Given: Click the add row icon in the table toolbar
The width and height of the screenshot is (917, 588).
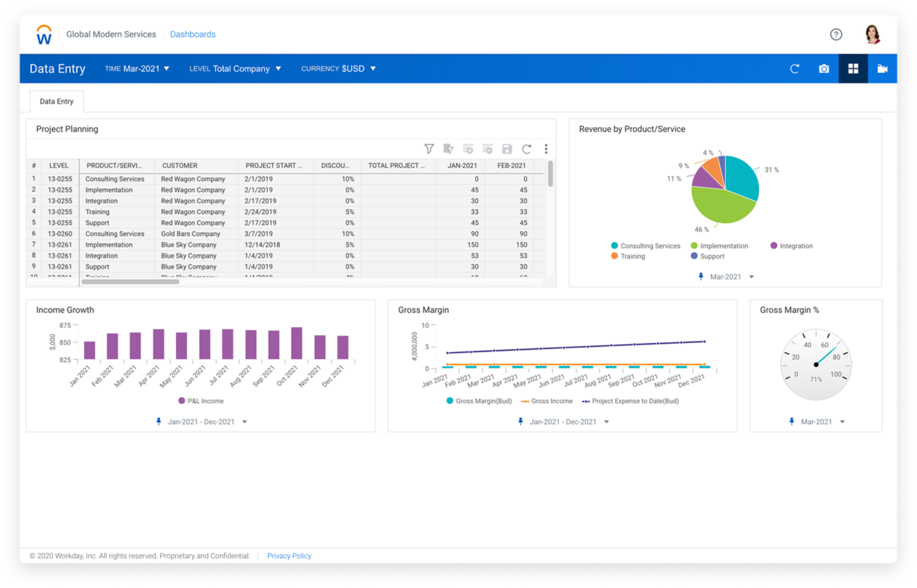Looking at the screenshot, I should tap(468, 149).
